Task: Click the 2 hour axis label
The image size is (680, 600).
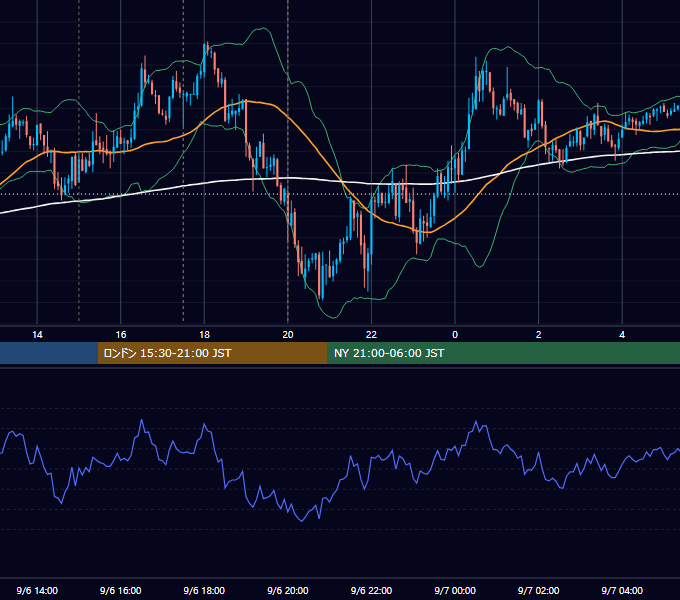Action: coord(539,335)
